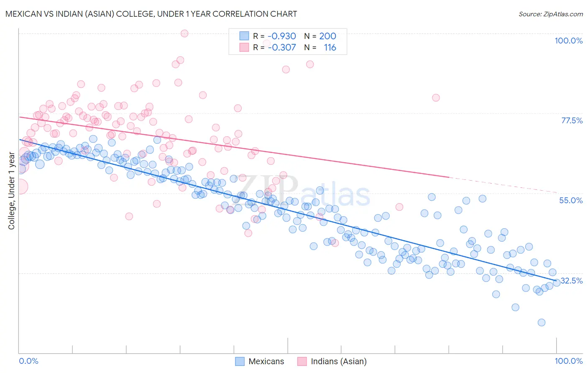Click the pink R = -0.307 statistics swatch
This screenshot has width=588, height=373.
click(244, 47)
